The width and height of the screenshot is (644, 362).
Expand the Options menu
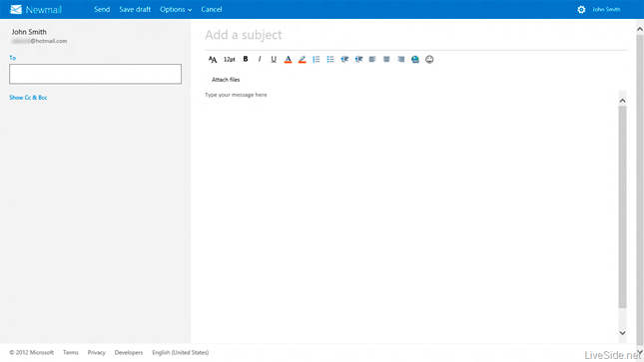pos(176,9)
